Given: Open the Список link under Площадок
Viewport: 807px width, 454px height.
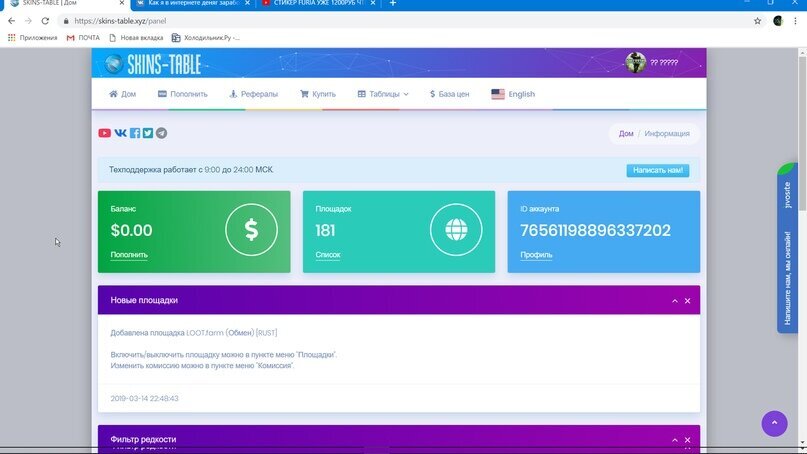Looking at the screenshot, I should coord(328,255).
